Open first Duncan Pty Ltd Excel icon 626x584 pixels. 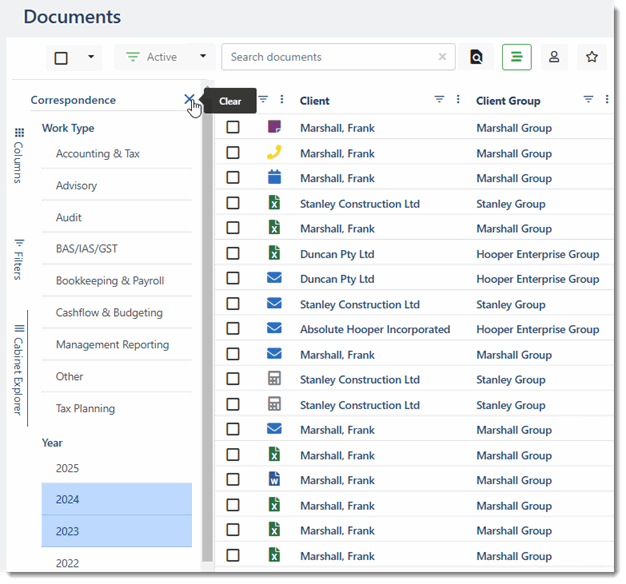tap(274, 253)
